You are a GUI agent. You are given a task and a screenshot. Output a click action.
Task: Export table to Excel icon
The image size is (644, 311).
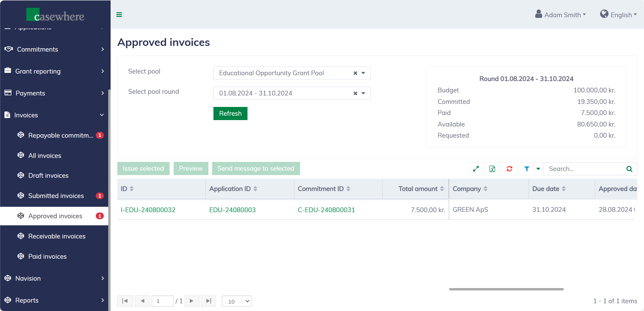pyautogui.click(x=492, y=169)
